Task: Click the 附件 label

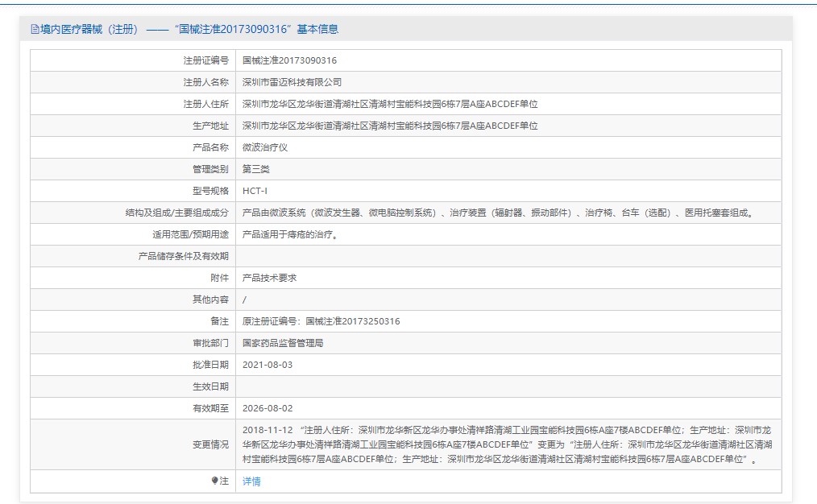Action: tap(219, 278)
